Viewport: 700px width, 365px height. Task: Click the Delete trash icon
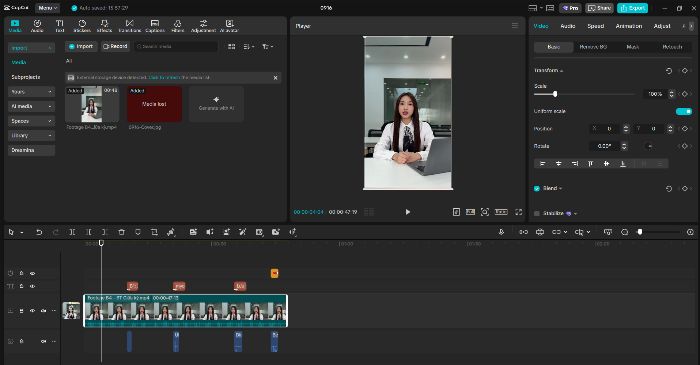121,232
